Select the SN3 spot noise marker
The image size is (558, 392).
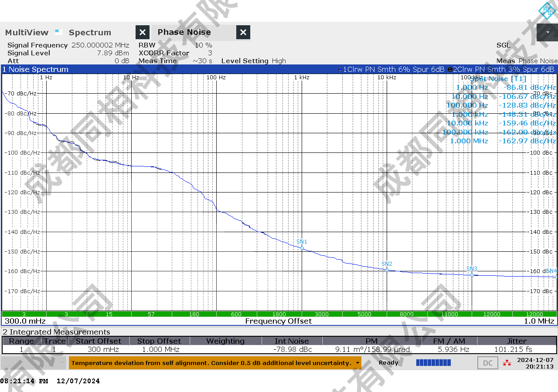tap(472, 275)
